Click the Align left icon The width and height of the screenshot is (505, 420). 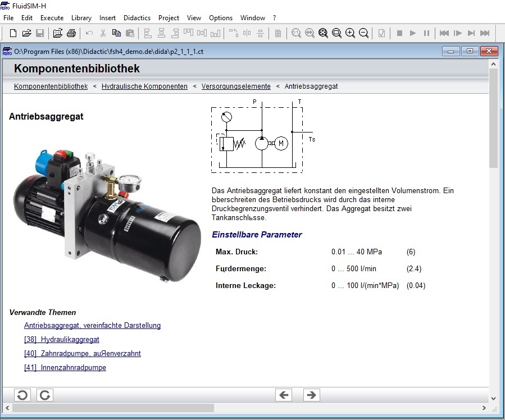point(148,33)
